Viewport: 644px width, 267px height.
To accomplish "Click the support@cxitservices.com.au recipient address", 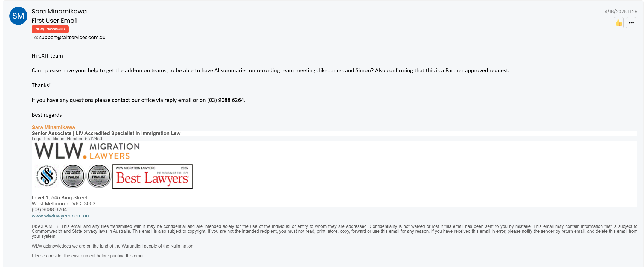I will tap(72, 37).
